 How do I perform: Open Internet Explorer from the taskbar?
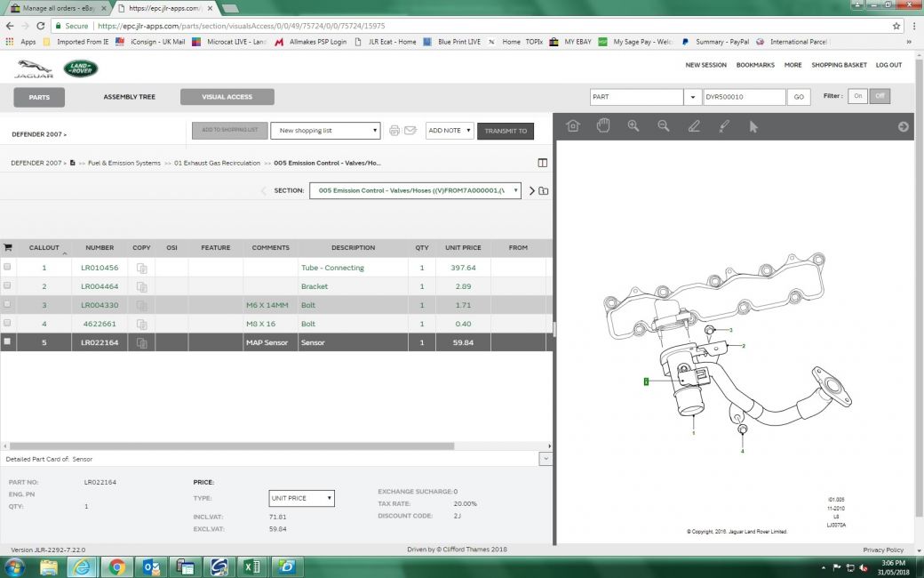point(82,566)
